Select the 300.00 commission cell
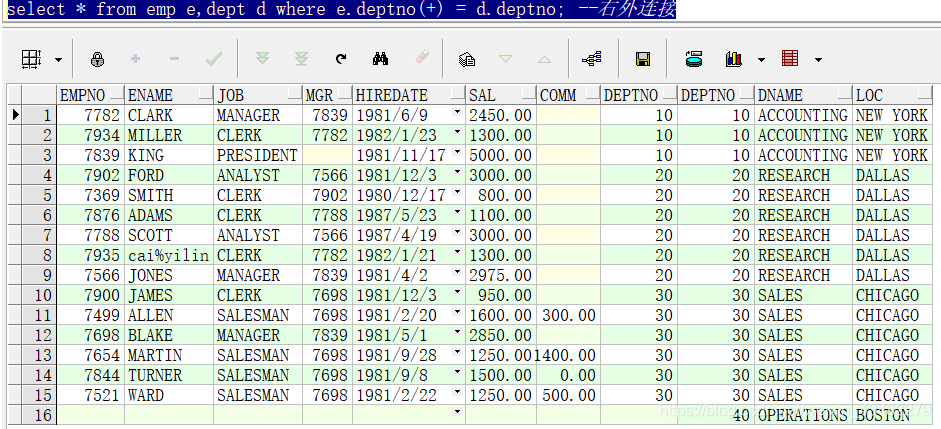941x429 pixels. click(568, 315)
